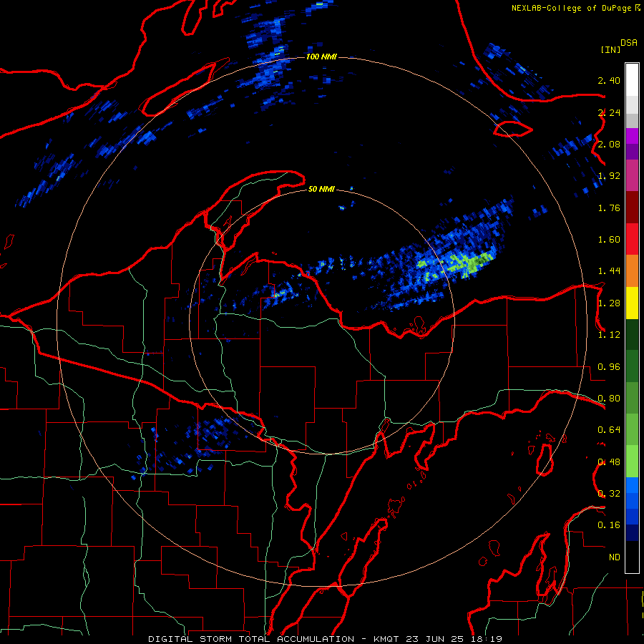
Task: Select the 0.32 legend value
Action: click(x=609, y=494)
